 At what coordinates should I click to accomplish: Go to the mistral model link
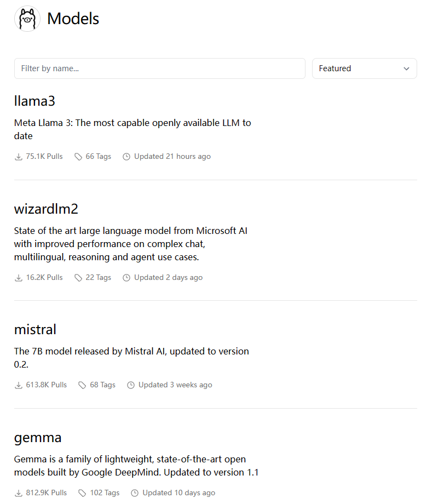coord(35,329)
